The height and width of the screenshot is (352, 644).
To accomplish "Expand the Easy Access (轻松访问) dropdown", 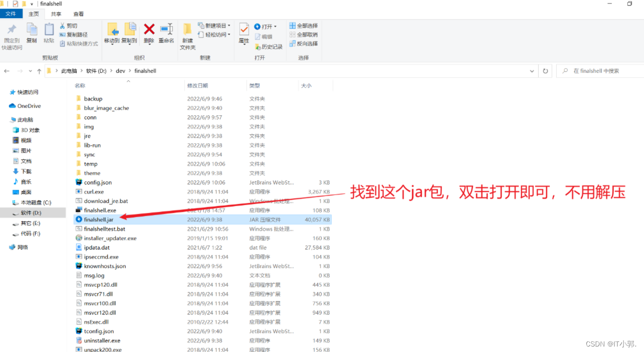I will (x=214, y=35).
